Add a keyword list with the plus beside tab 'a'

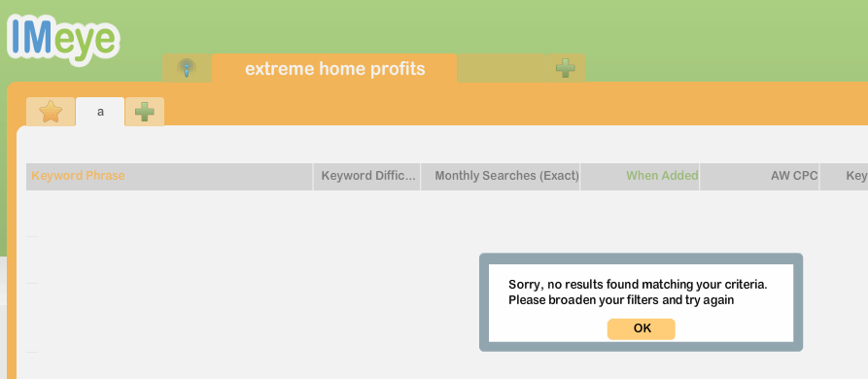(x=145, y=112)
